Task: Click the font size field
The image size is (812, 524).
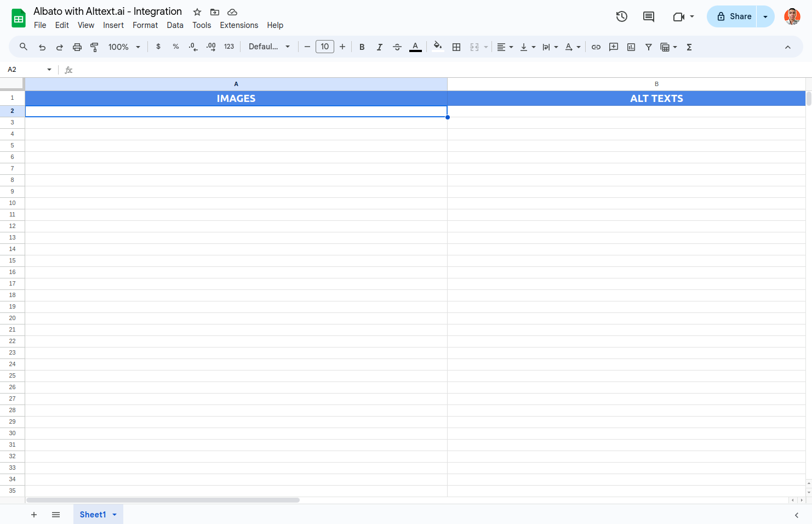Action: coord(325,47)
